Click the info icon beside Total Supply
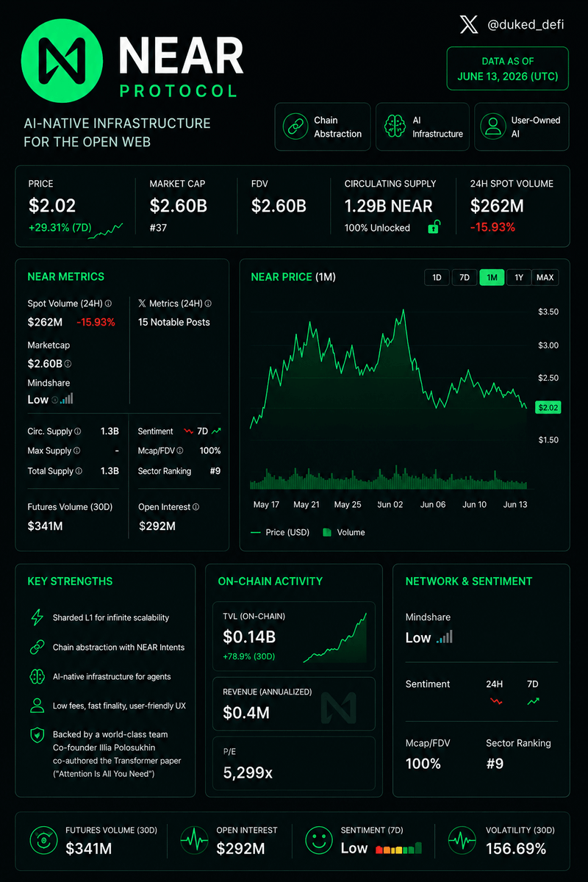Viewport: 588px width, 882px height. point(79,471)
